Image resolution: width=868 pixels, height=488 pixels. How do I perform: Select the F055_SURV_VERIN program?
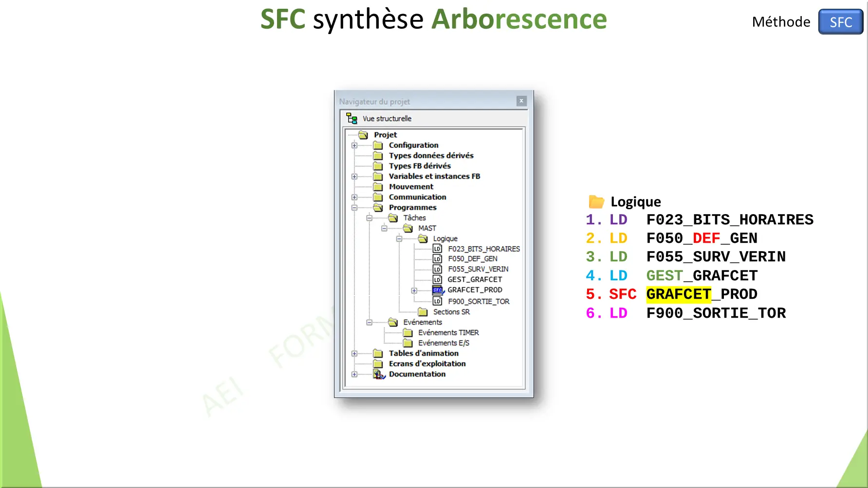click(478, 269)
